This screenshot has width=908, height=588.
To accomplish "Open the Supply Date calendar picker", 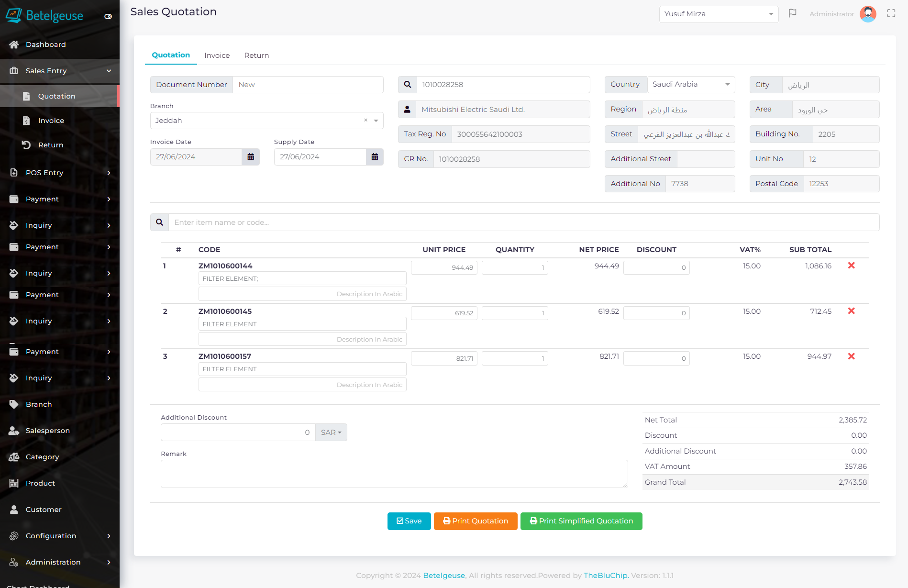I will point(375,157).
